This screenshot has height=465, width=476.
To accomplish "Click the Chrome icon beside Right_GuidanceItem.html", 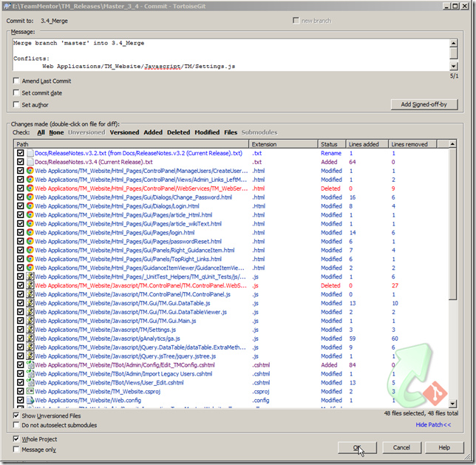I will (x=30, y=250).
